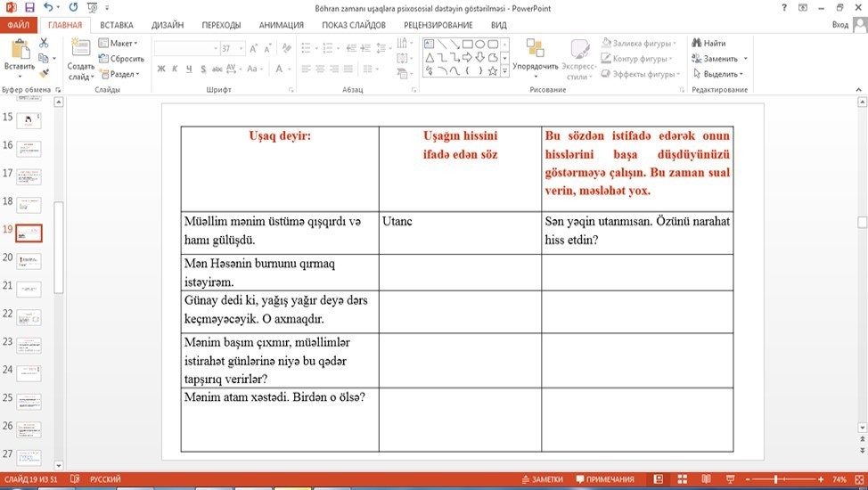The width and height of the screenshot is (868, 490).
Task: Redo the last action
Action: tap(73, 8)
